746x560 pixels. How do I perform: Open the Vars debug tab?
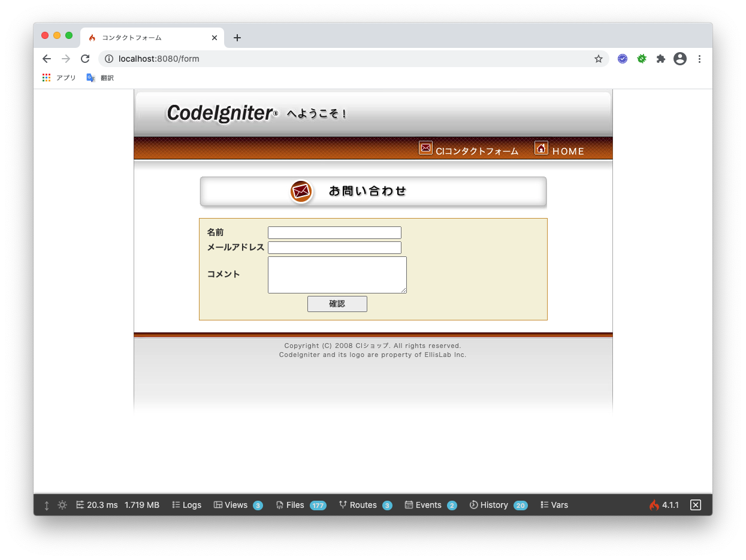point(554,505)
